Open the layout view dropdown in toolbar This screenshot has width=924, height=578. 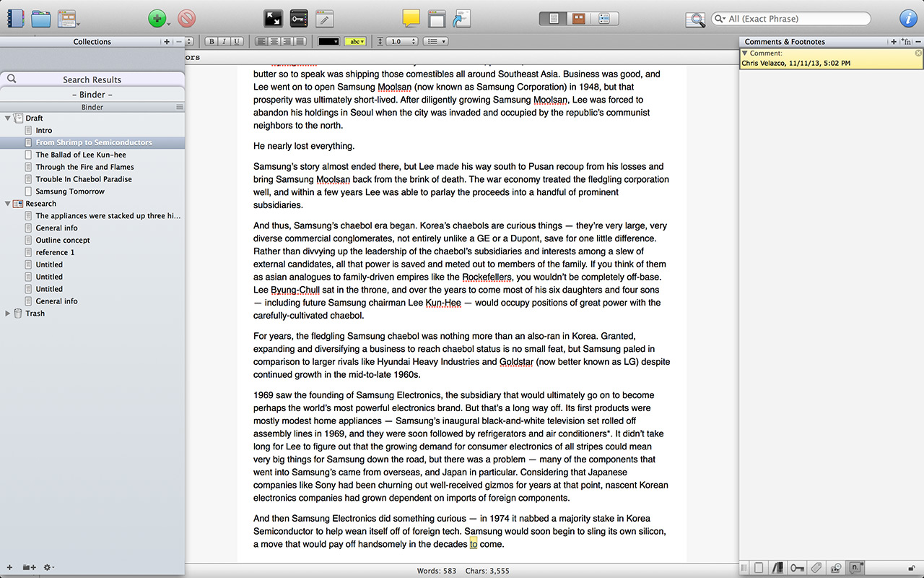point(69,19)
